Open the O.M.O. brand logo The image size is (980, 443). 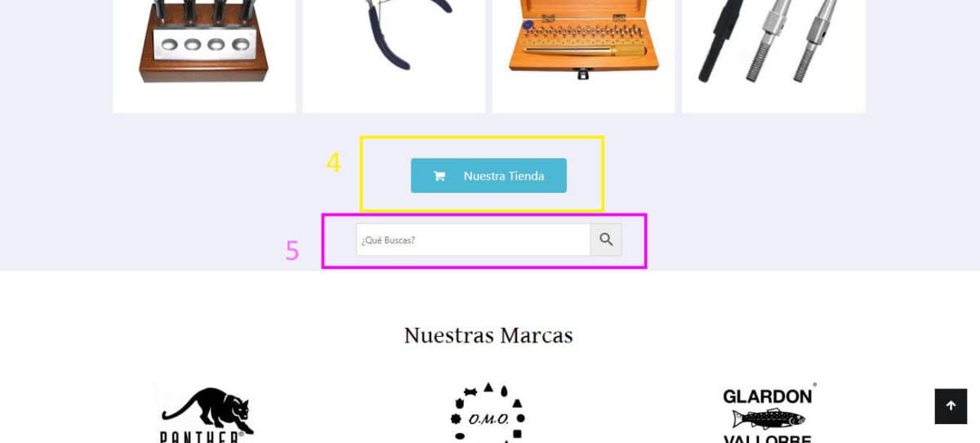pyautogui.click(x=488, y=413)
